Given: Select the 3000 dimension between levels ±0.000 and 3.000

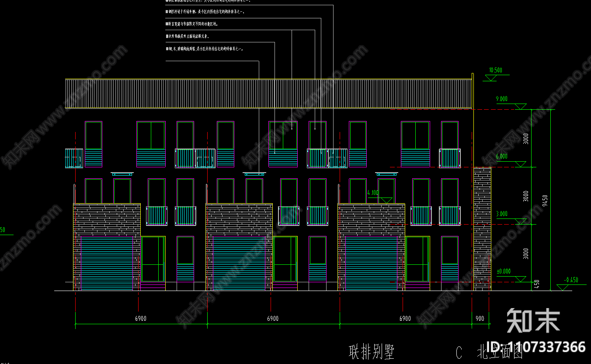Looking at the screenshot, I should coord(526,253).
